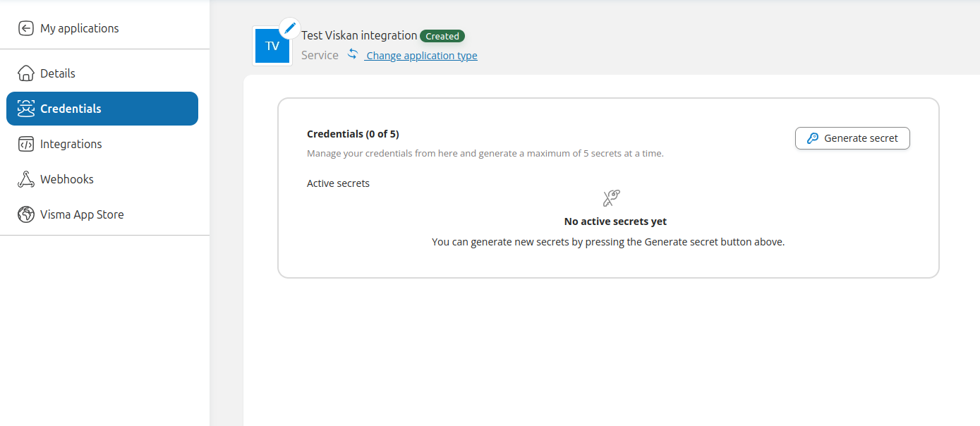Screen dimensions: 980x426
Task: Click the pencil edit icon on the avatar
Action: pyautogui.click(x=289, y=28)
